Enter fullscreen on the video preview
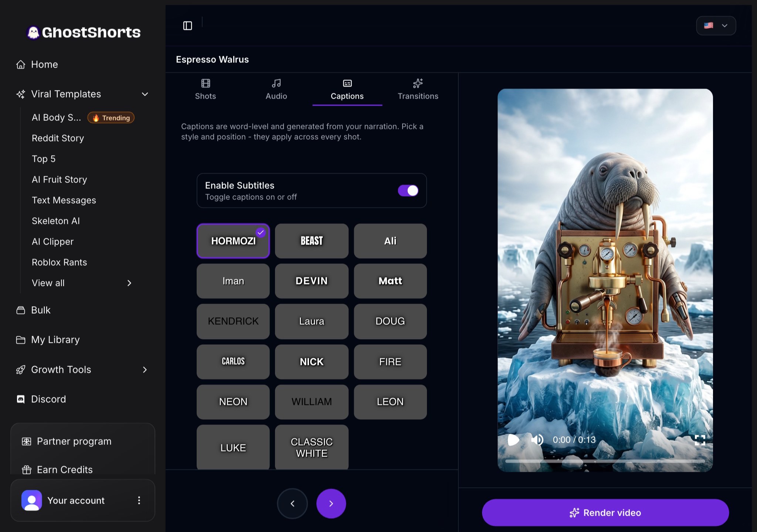 [700, 440]
